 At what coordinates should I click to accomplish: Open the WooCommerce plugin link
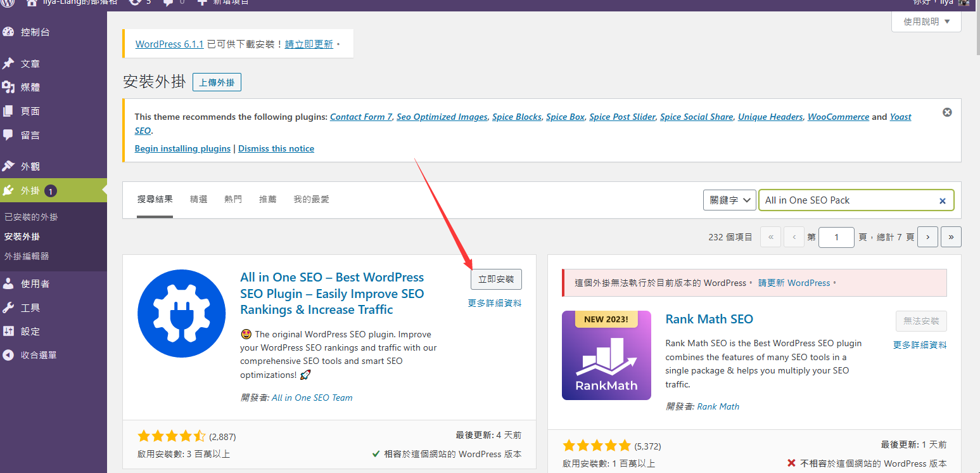pos(838,117)
